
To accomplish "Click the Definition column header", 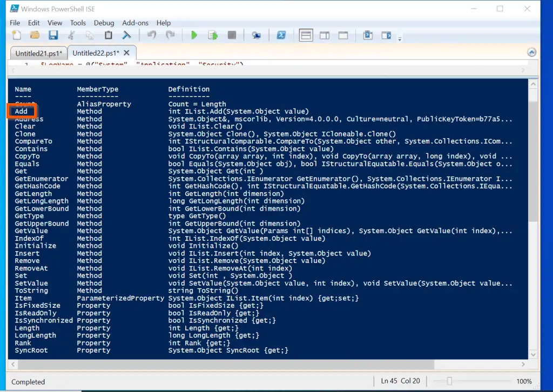I will click(x=188, y=89).
